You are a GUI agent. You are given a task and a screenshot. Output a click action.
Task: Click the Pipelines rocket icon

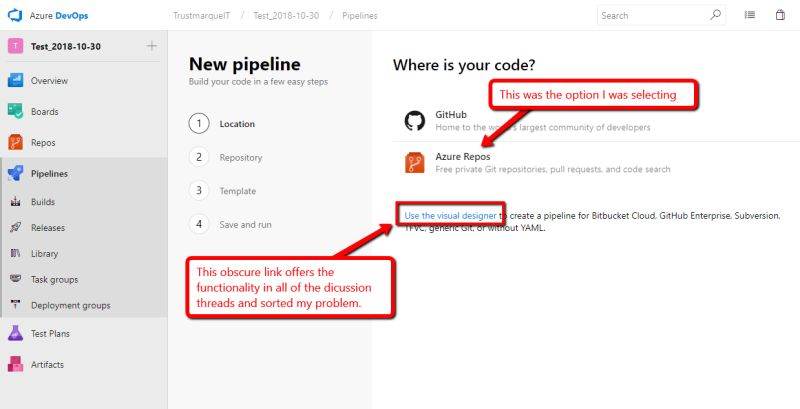click(15, 174)
